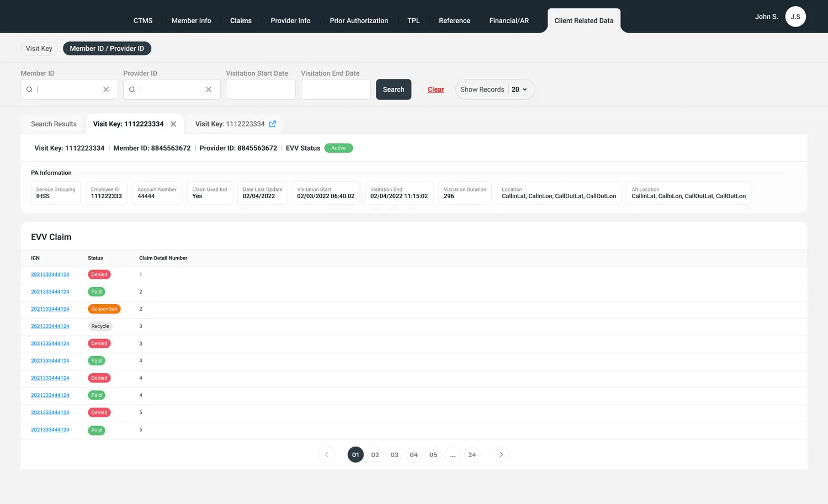Go to page 04
This screenshot has width=828, height=504.
point(413,455)
